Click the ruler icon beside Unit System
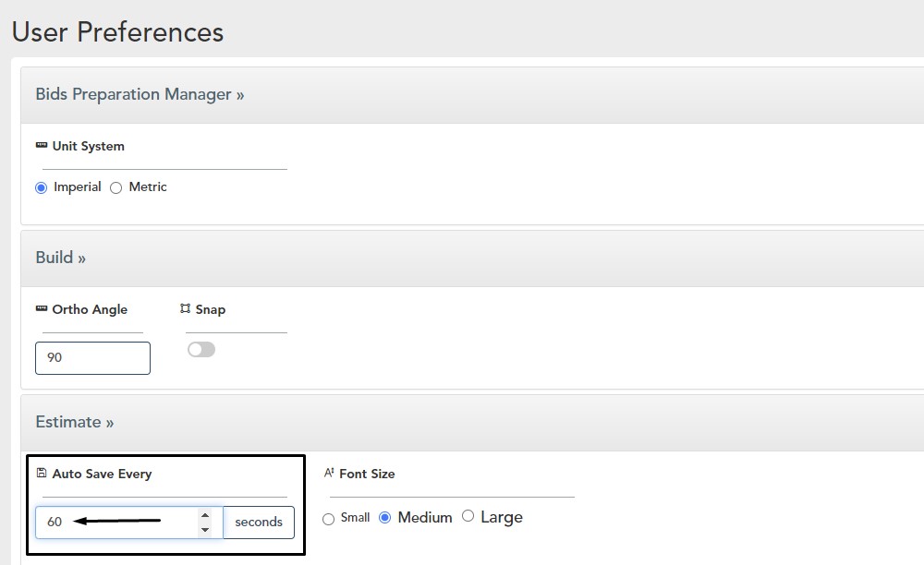The width and height of the screenshot is (924, 565). tap(42, 146)
